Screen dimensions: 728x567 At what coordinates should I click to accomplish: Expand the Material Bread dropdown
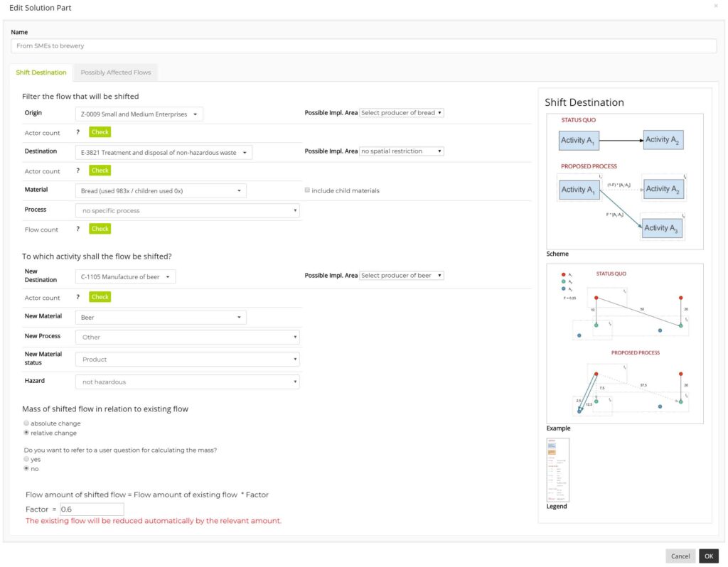point(161,190)
